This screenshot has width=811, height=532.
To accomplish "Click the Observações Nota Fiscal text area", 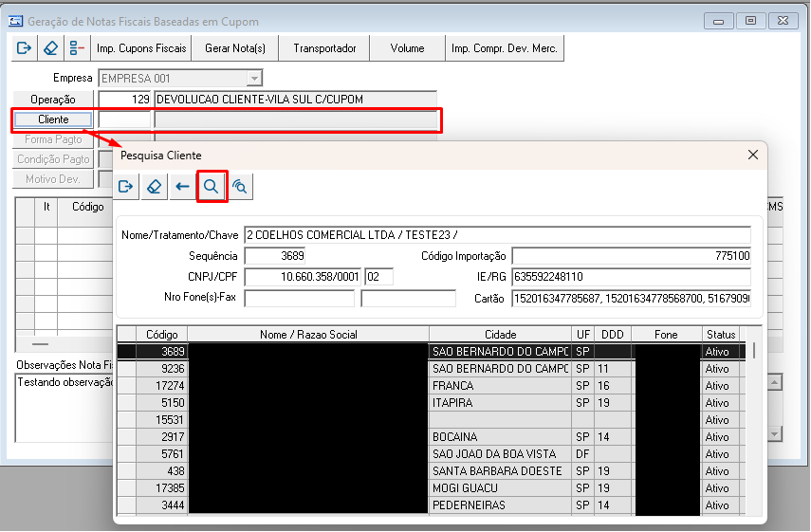I will pos(65,409).
